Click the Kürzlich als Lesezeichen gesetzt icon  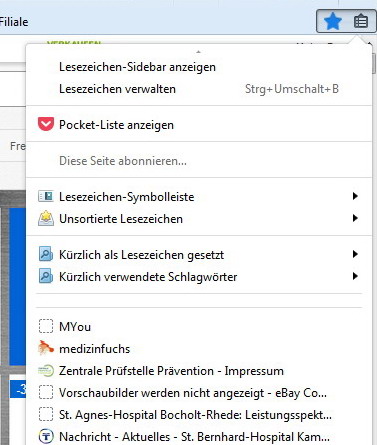click(46, 254)
